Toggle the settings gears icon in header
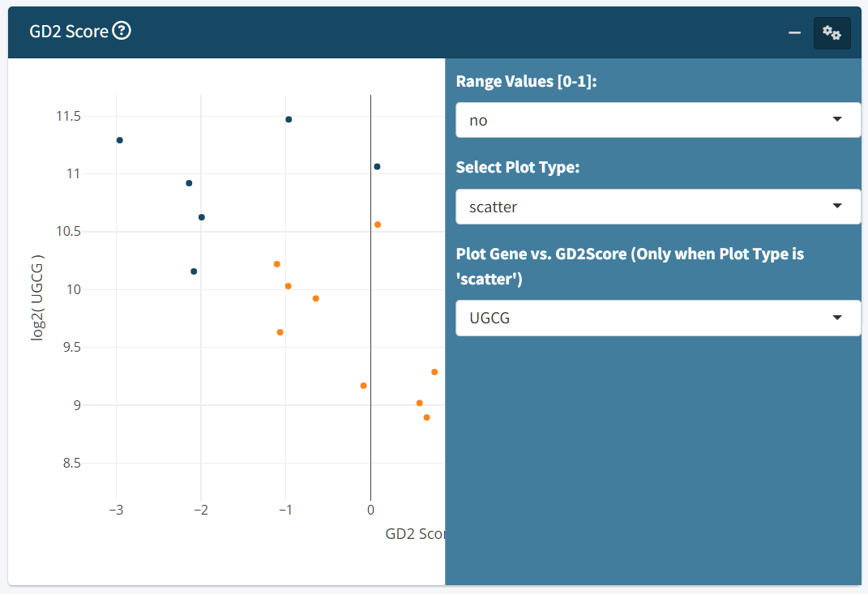Viewport: 868px width, 594px height. [832, 32]
